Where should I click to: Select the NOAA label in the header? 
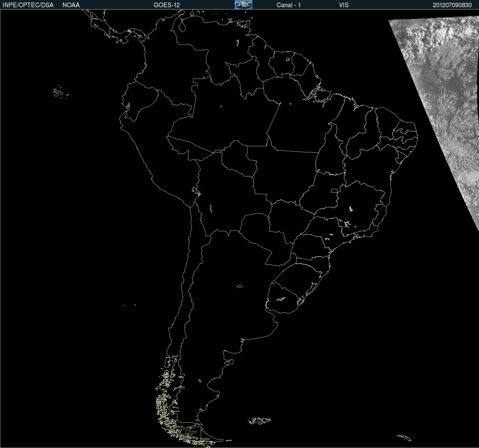[x=71, y=5]
